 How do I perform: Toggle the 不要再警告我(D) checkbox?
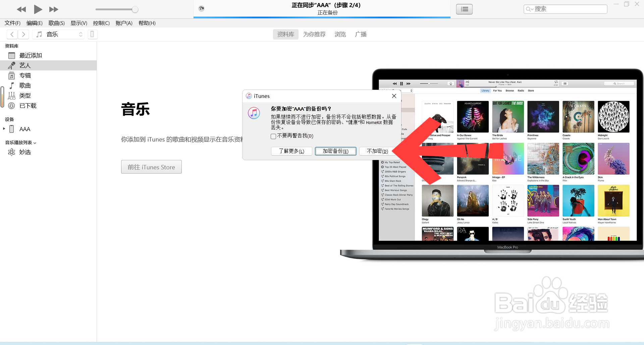(273, 136)
